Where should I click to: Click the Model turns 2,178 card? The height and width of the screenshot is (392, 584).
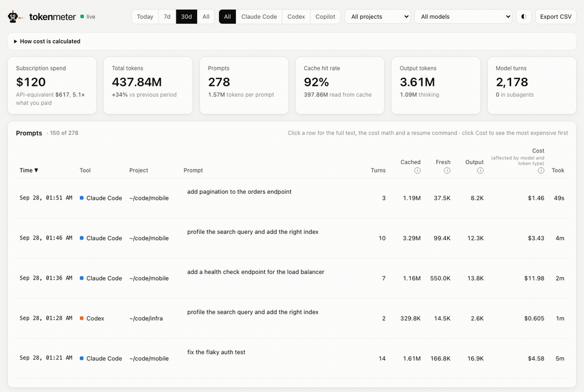[x=532, y=86]
